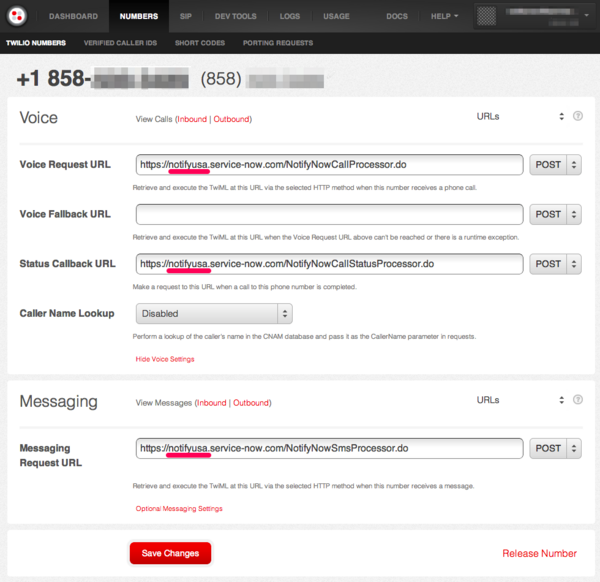Open Messaging URLs configuration dropdown

pos(520,400)
